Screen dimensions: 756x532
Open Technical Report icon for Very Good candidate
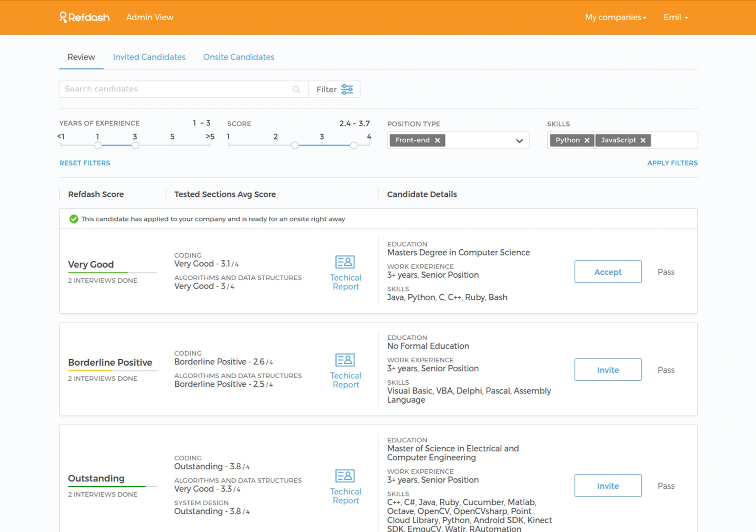[x=345, y=262]
